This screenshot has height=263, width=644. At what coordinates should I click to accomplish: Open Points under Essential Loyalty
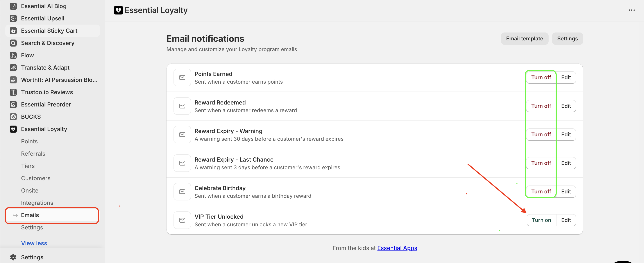coord(29,141)
